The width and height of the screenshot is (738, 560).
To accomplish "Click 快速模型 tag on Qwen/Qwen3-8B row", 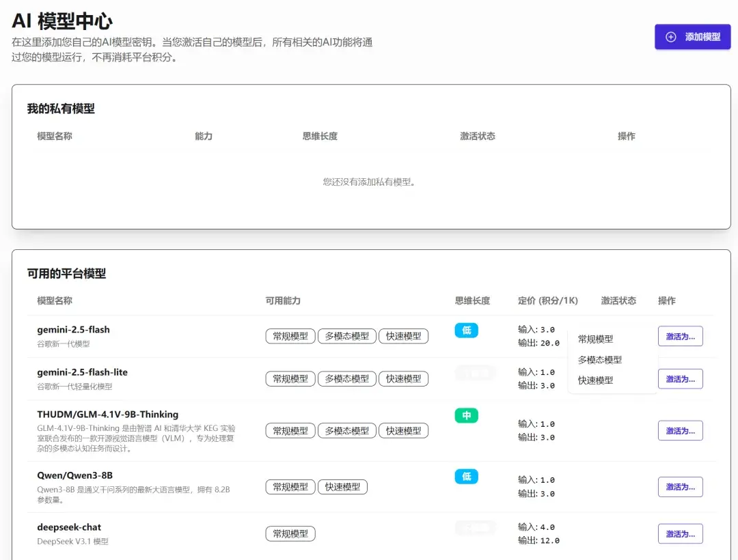I will pos(342,487).
